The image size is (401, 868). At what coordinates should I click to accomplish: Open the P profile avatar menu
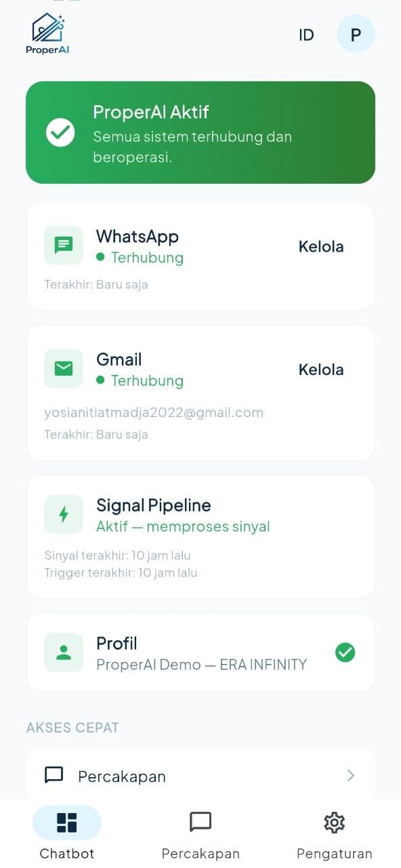point(356,34)
